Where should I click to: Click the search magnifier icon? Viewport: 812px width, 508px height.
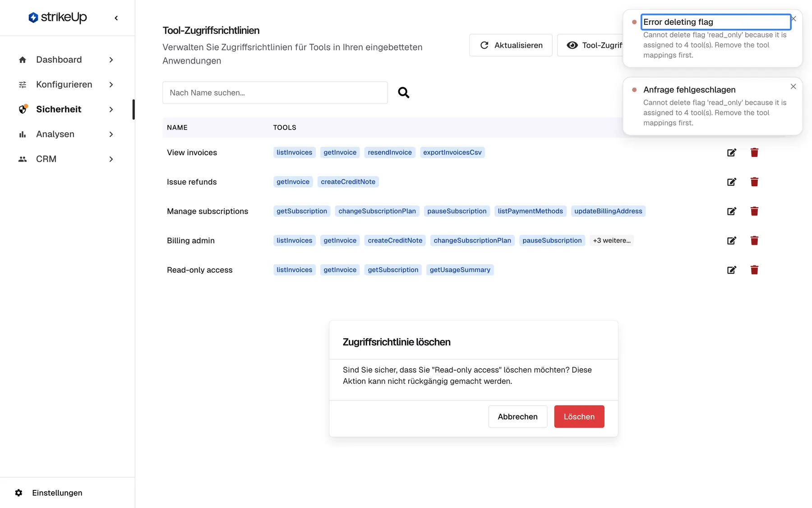[x=404, y=93]
